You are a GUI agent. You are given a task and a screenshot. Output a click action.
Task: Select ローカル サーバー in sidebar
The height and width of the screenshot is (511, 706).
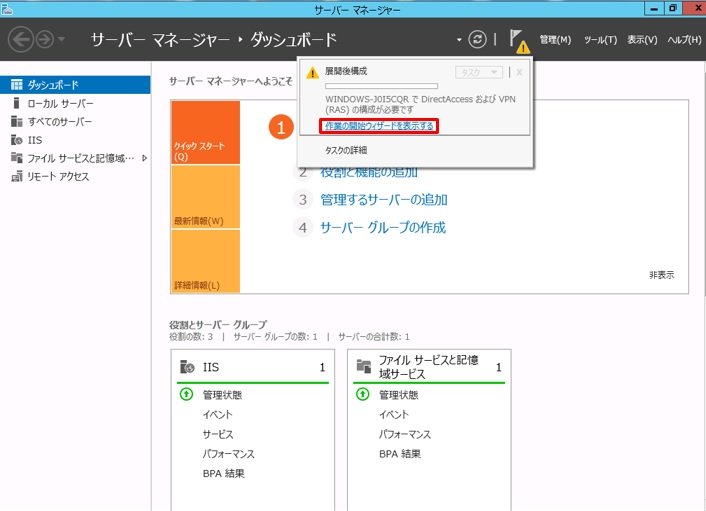60,104
